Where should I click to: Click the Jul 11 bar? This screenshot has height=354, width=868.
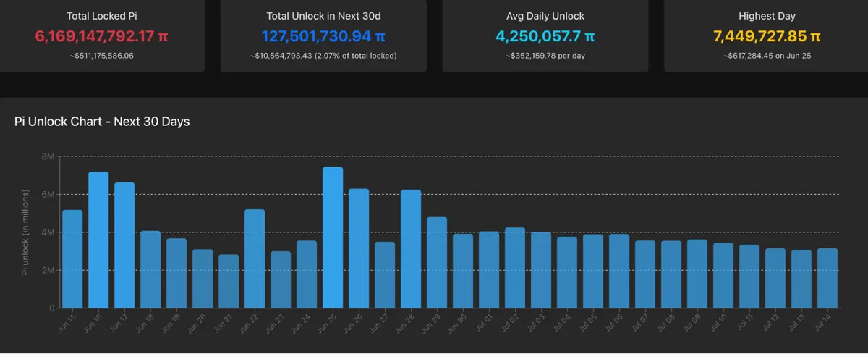coord(749,277)
